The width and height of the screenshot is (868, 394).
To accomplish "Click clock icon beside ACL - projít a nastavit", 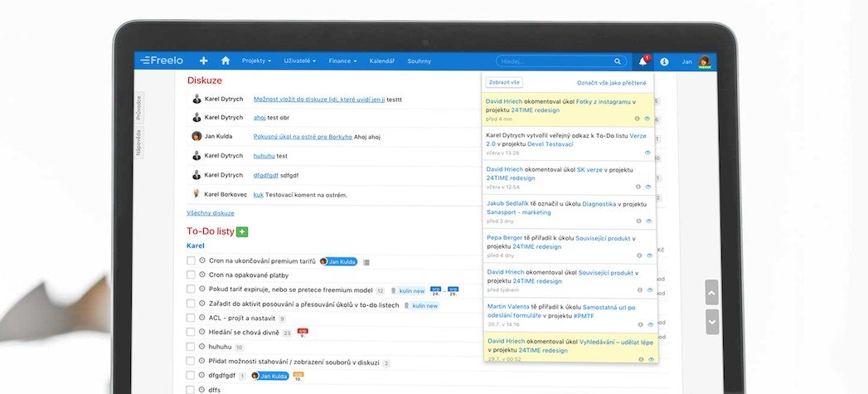I will pos(202,318).
